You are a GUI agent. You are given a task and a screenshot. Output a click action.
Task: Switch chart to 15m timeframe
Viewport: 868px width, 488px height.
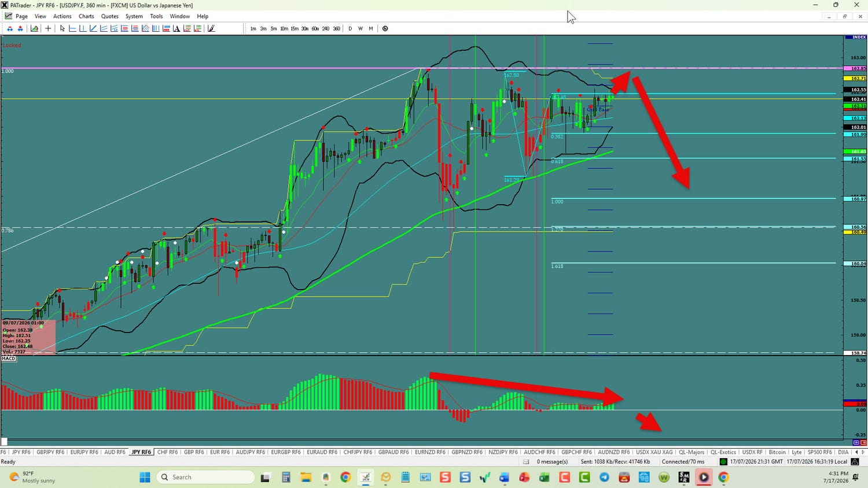pos(295,28)
